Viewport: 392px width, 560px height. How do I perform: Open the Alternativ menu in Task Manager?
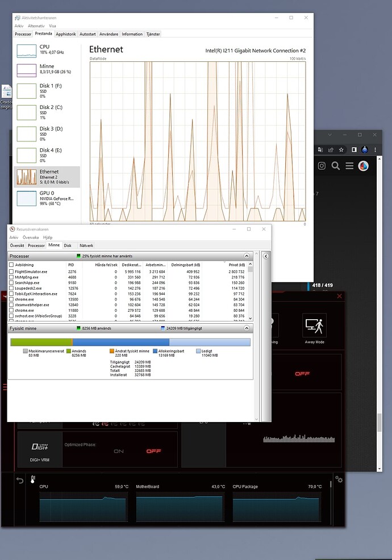coord(36,26)
